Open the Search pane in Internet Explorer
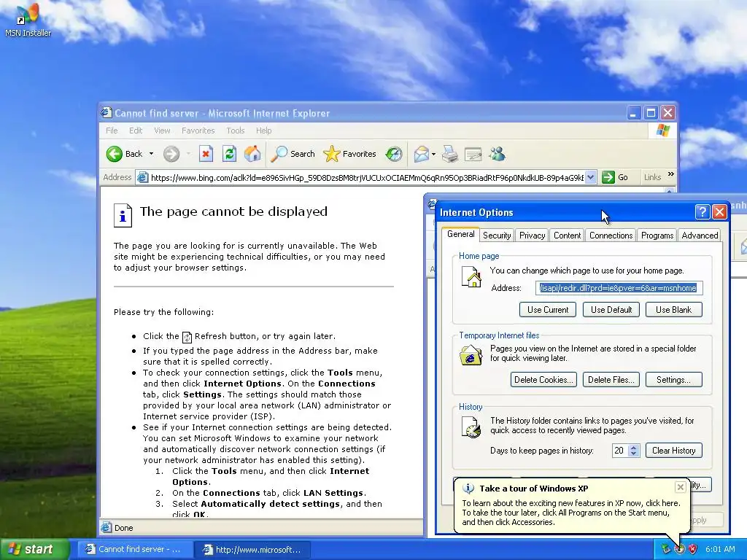This screenshot has width=747, height=560. click(293, 154)
